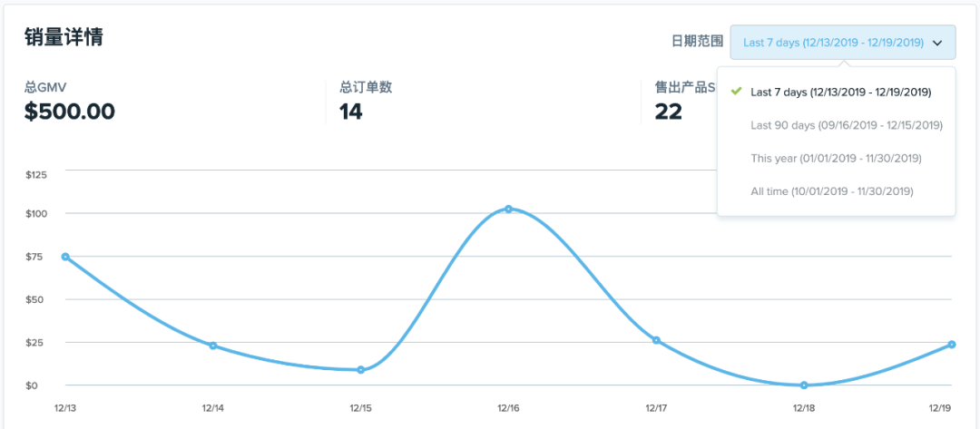The height and width of the screenshot is (429, 980).
Task: Click green checkmark beside Last 7 days
Action: coord(737,92)
